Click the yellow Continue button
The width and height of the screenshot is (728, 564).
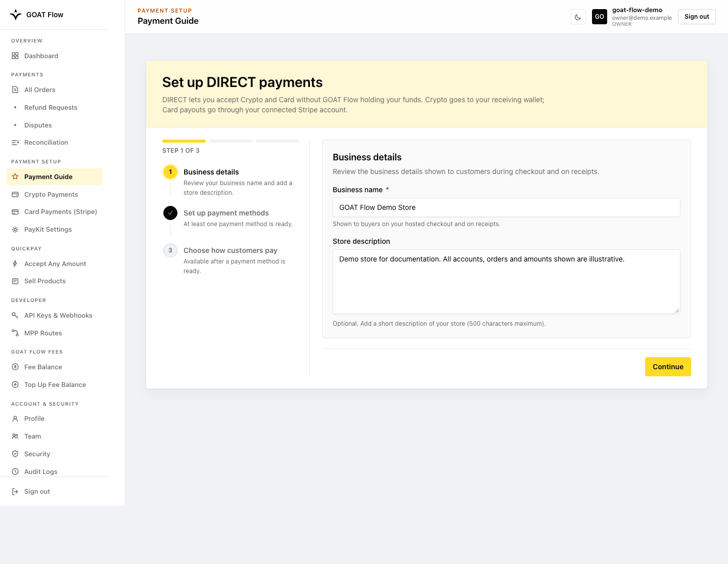click(x=668, y=367)
